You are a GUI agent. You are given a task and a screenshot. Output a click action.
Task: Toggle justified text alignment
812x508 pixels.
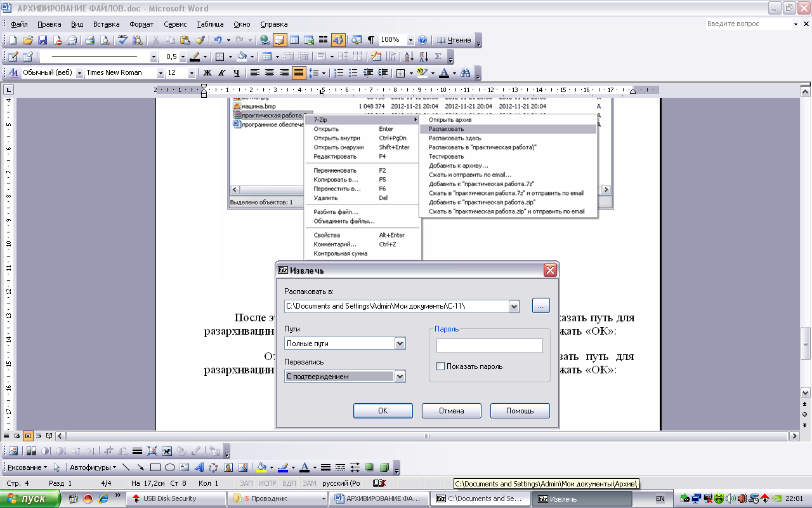click(299, 73)
